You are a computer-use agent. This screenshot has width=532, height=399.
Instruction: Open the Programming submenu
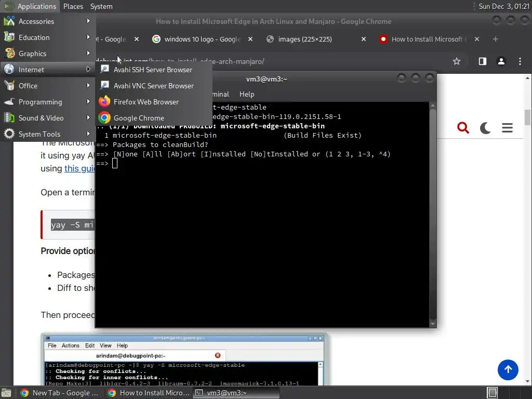coord(48,102)
